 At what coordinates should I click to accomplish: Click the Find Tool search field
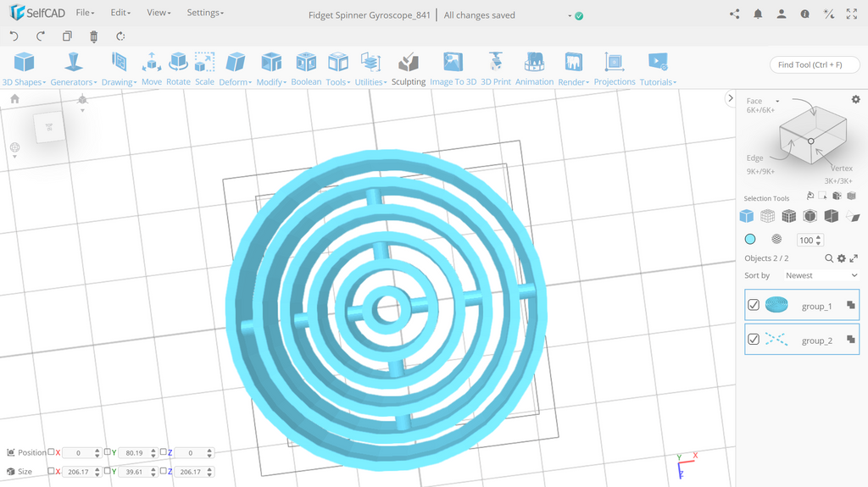[815, 64]
